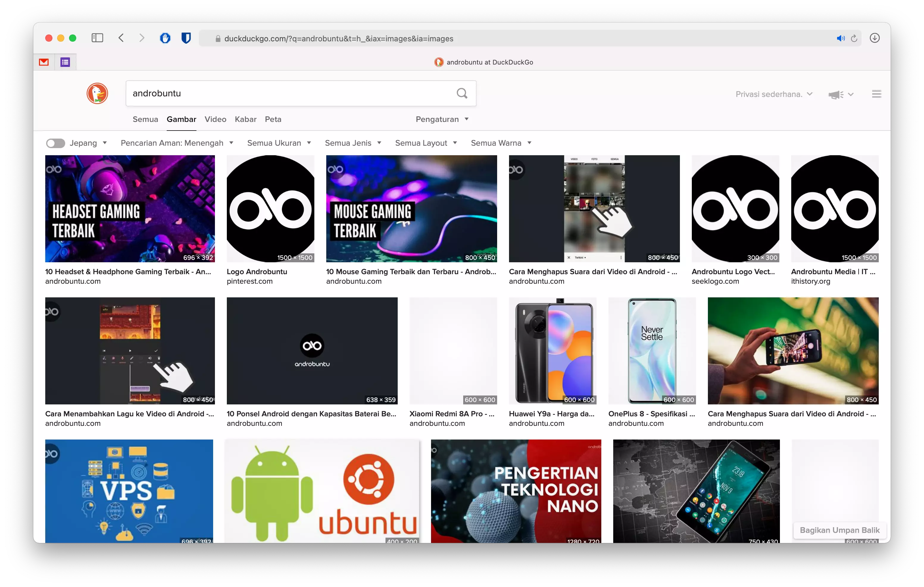Click the DuckDuckGo logo icon
Screen dimensions: 924x587
[x=97, y=93]
